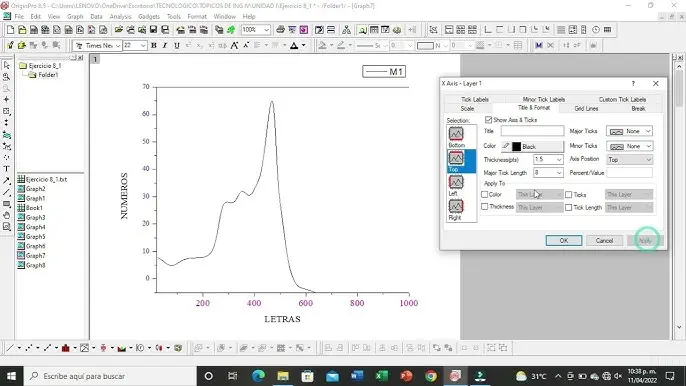Image resolution: width=686 pixels, height=386 pixels.
Task: Pick the Bottom axis selection icon
Action: (x=456, y=133)
